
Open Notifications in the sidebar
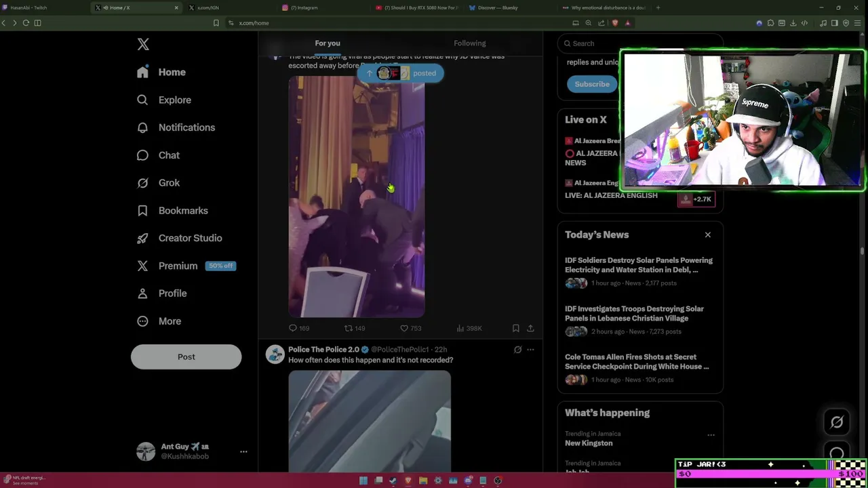coord(176,127)
